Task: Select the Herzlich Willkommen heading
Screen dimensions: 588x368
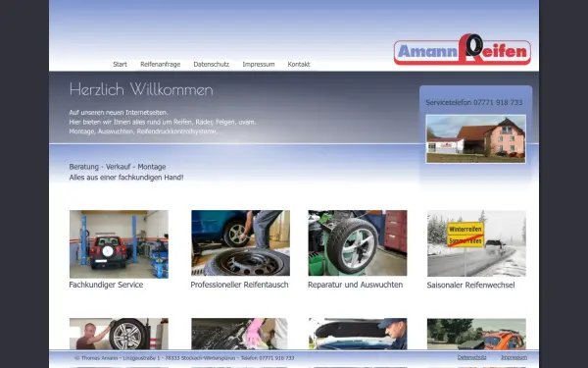Action: click(x=141, y=89)
